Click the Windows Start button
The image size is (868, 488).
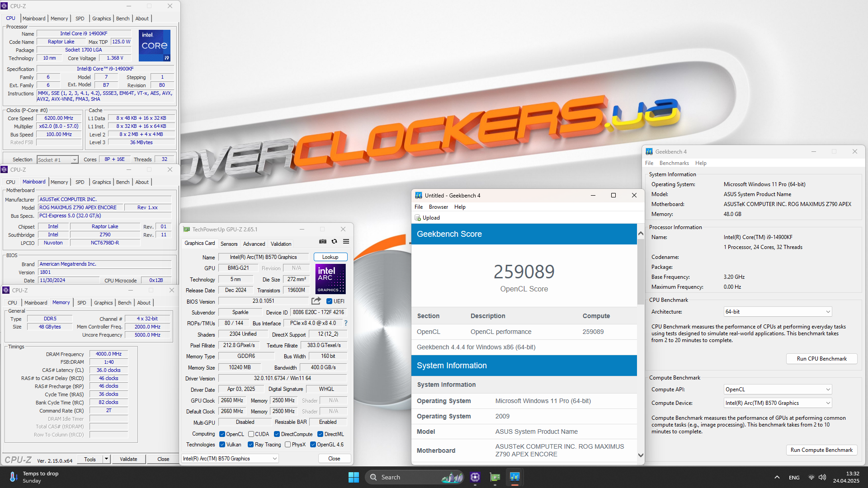354,477
